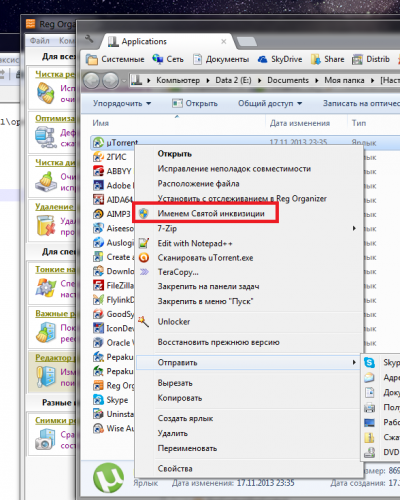The image size is (400, 500).
Task: Open the Удаление программ link in Reg Organizer
Action: (55, 207)
